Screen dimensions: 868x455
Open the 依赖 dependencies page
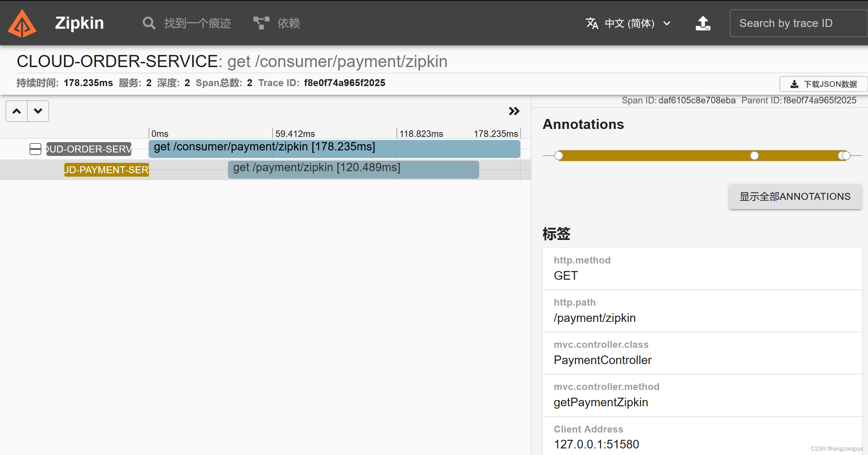[277, 23]
